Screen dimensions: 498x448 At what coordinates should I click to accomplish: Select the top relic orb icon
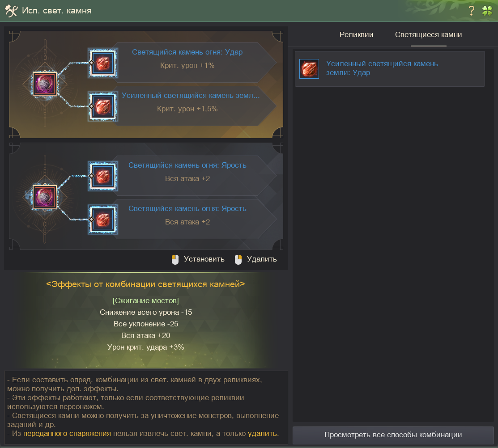point(45,84)
